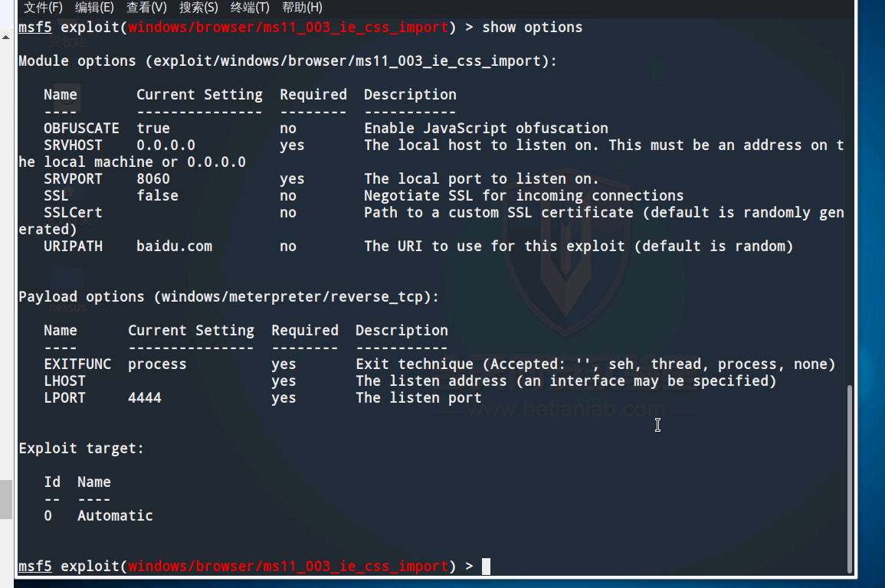885x588 pixels.
Task: Click the EXITFUNC value process
Action: [157, 364]
